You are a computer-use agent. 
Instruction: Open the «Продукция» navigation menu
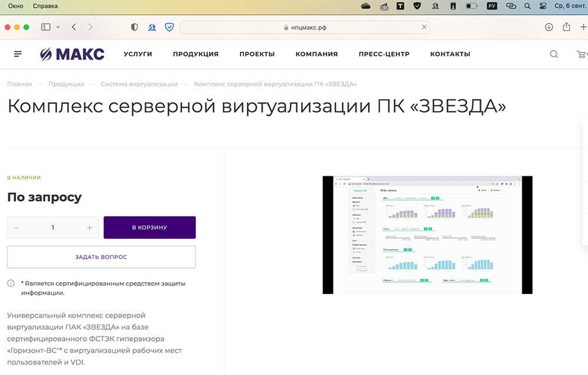pos(195,54)
